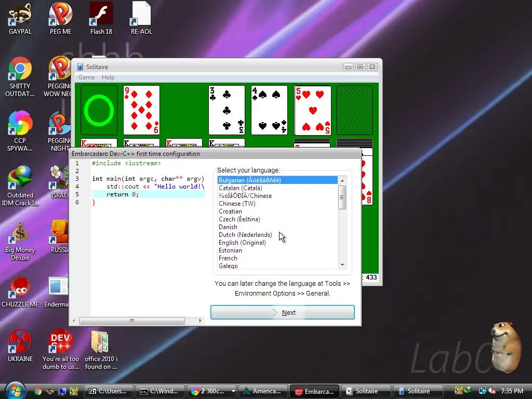
Task: Click code preview horizontal scroll right arrow
Action: click(x=200, y=320)
